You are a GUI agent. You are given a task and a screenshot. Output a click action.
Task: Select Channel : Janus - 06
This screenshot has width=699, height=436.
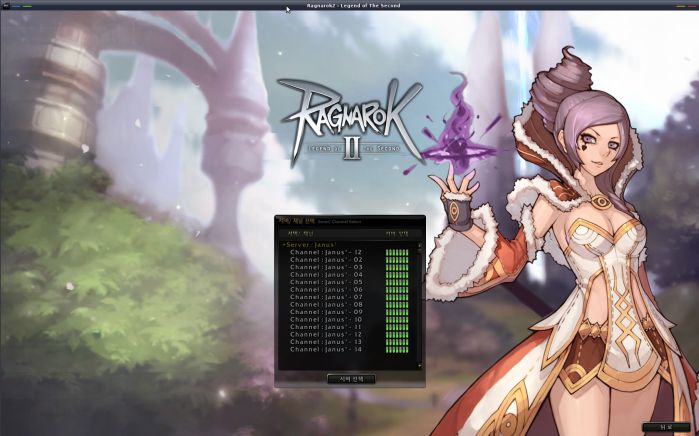tap(326, 289)
